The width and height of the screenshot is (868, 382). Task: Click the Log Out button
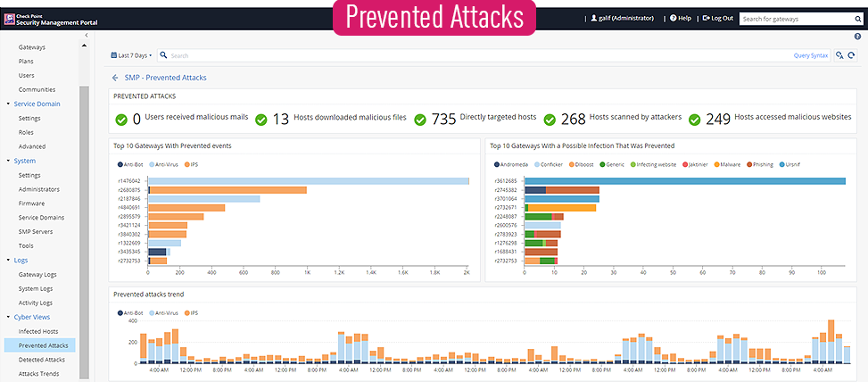(x=718, y=18)
